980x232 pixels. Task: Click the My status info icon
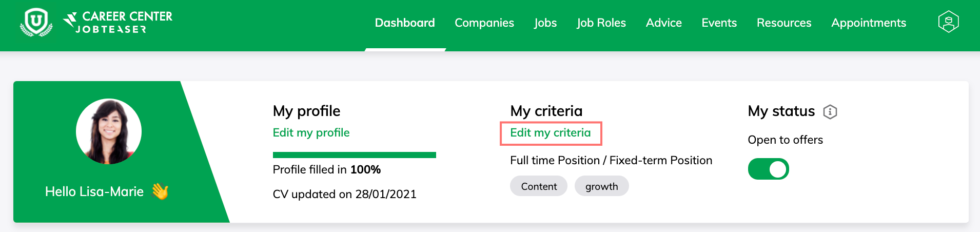point(830,112)
